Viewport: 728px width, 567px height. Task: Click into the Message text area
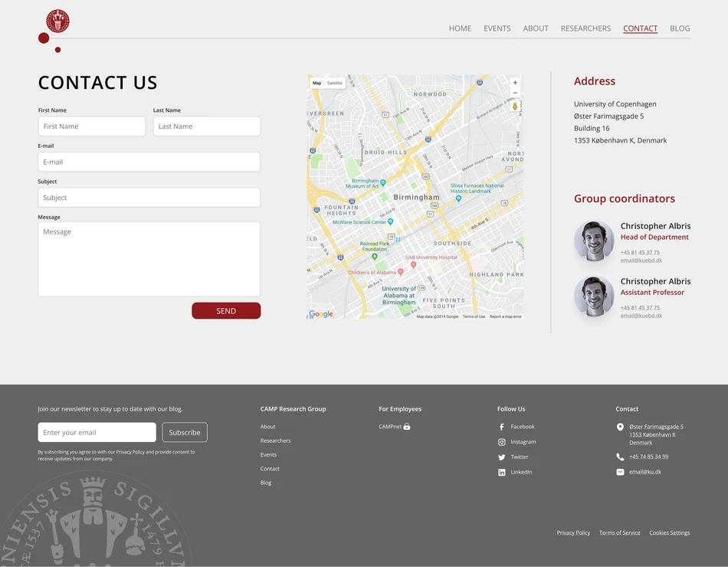[x=149, y=259]
